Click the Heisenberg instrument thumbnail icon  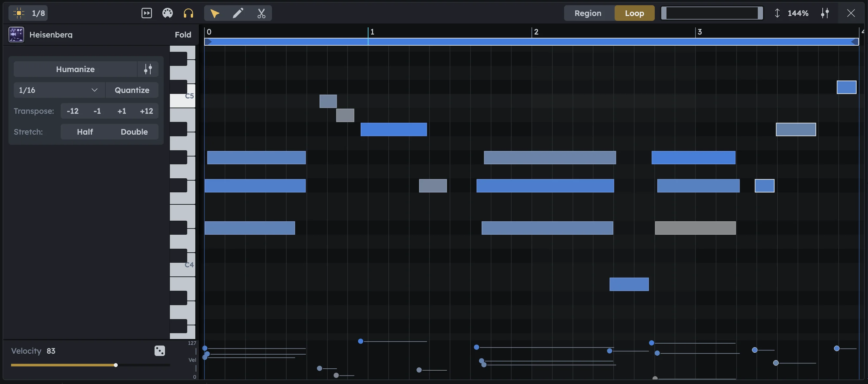[x=16, y=34]
